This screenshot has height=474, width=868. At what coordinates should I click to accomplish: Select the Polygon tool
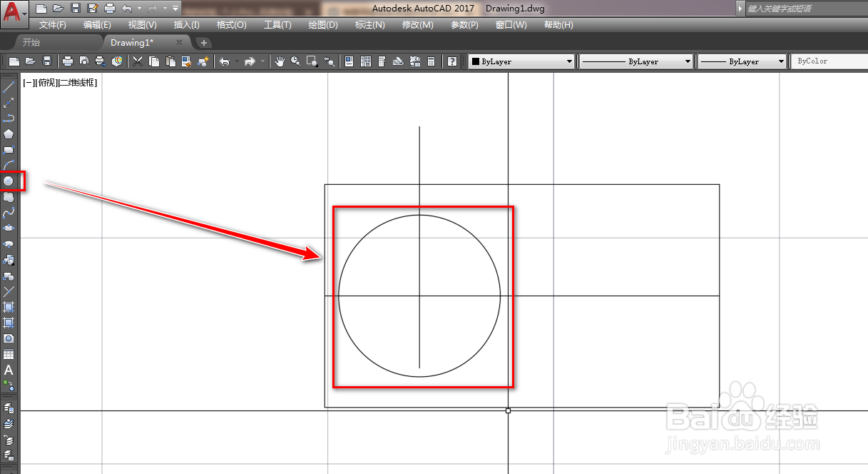[9, 134]
